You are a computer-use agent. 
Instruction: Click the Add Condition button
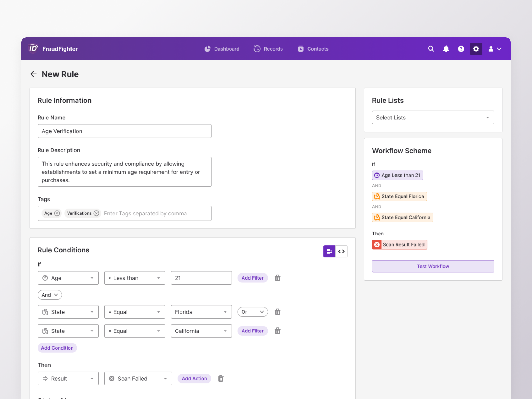pos(57,348)
